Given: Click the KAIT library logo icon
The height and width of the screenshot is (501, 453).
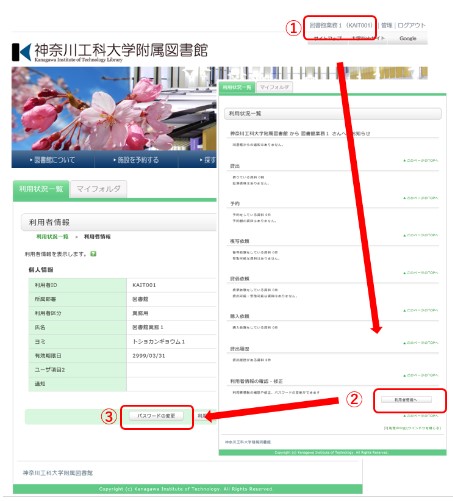Looking at the screenshot, I should click(22, 52).
